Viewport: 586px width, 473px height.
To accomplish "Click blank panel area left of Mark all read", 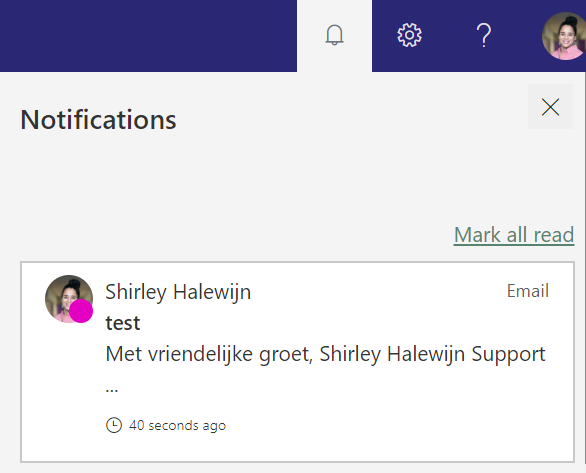I will (224, 235).
